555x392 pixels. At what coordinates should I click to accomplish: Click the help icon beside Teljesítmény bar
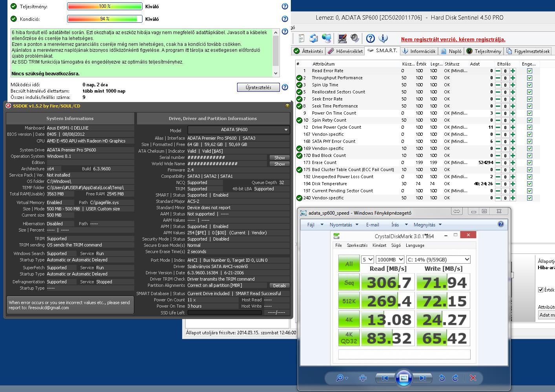[x=285, y=6]
